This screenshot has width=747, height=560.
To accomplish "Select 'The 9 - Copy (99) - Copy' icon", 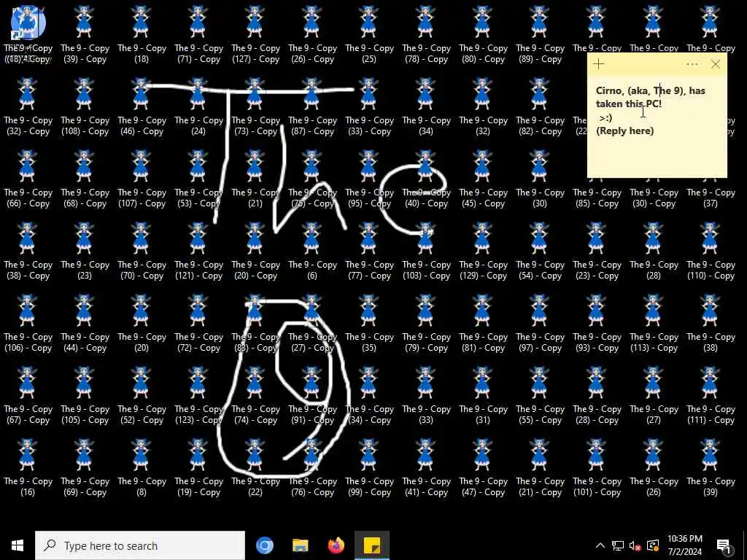I will click(369, 469).
